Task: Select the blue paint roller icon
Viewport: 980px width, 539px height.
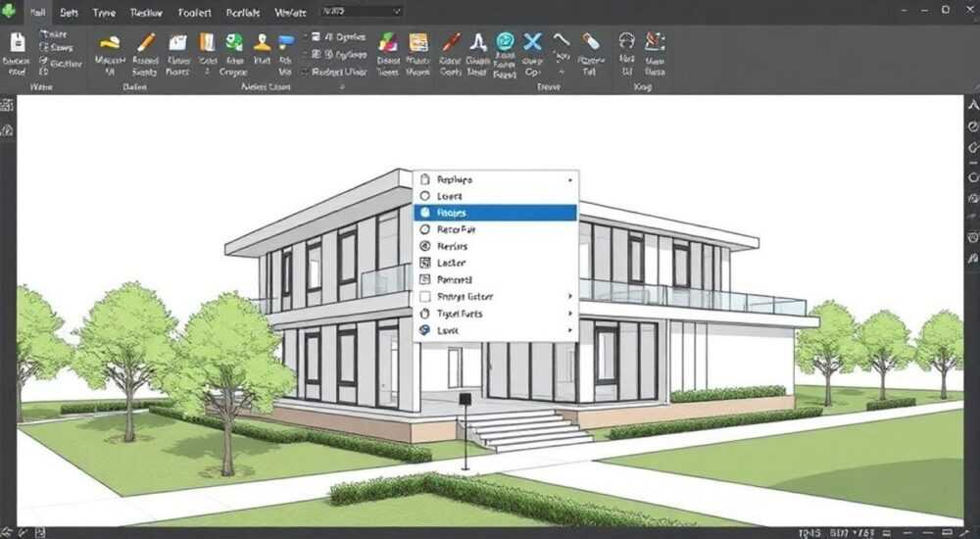Action: [286, 42]
